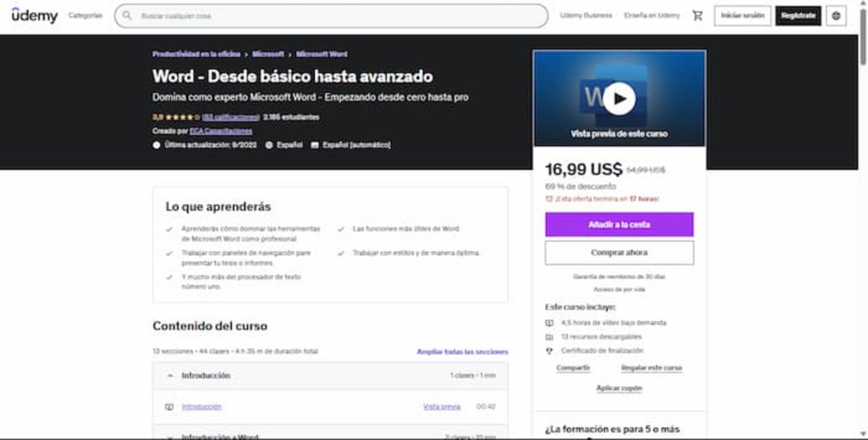Go to 'Productividad en la oficina' breadcrumb
This screenshot has width=868, height=440.
coord(196,54)
